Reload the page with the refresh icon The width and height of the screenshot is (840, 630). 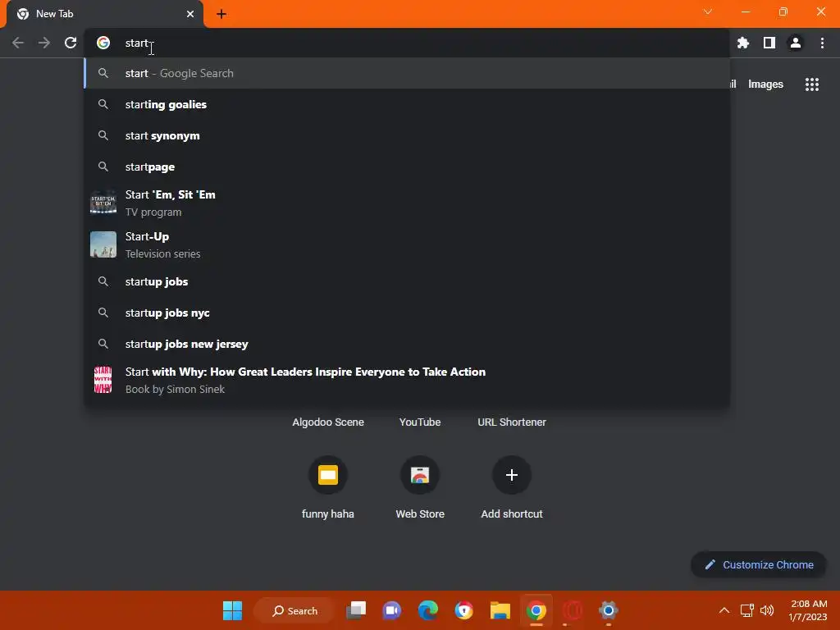pos(71,43)
